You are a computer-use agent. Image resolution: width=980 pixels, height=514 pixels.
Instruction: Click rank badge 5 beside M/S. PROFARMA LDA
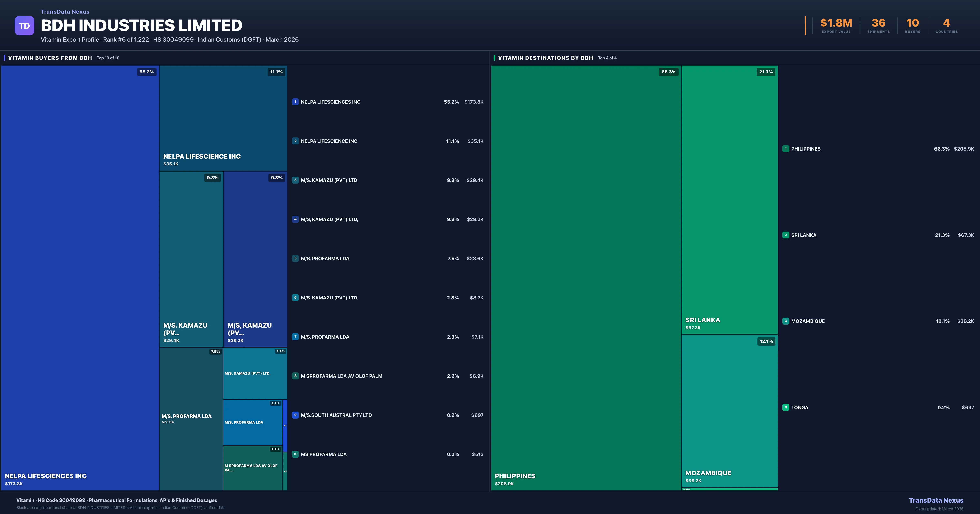[295, 258]
